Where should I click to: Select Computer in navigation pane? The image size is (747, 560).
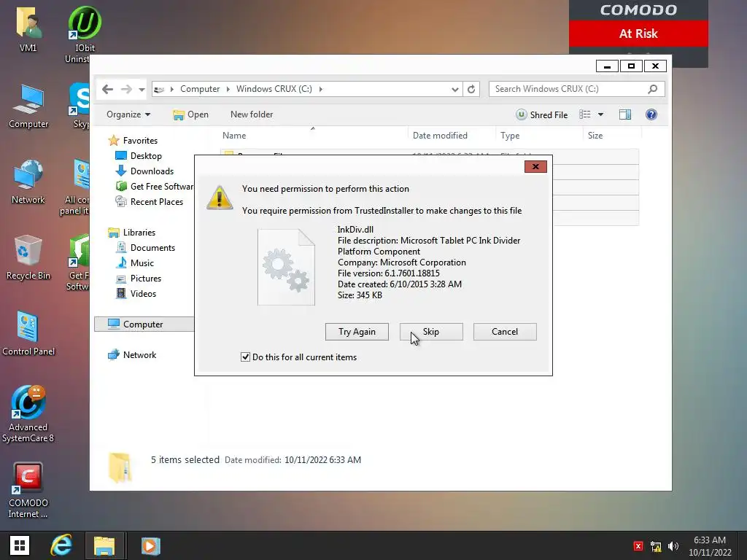point(144,324)
